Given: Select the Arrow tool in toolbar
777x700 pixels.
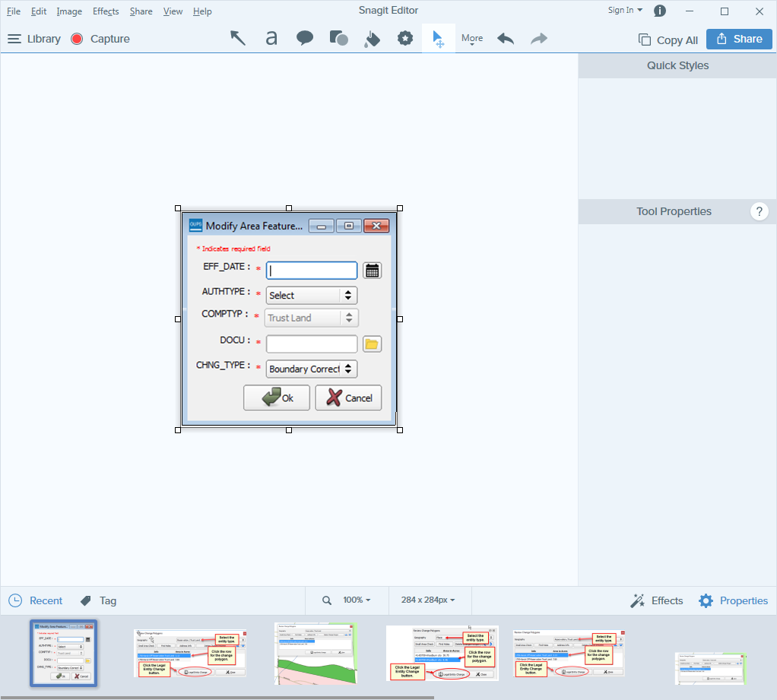Looking at the screenshot, I should pos(238,38).
